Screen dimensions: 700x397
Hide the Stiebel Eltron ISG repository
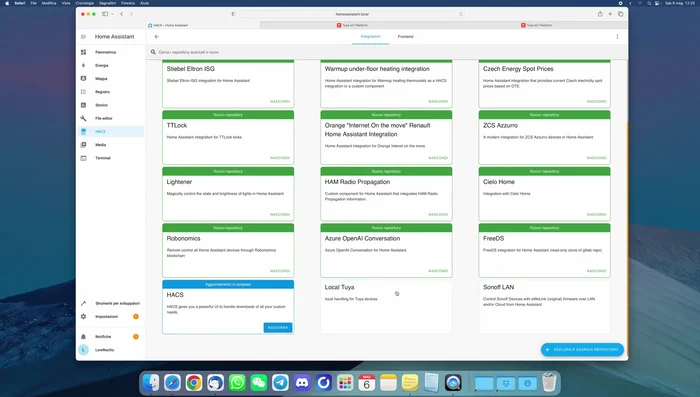(x=280, y=101)
